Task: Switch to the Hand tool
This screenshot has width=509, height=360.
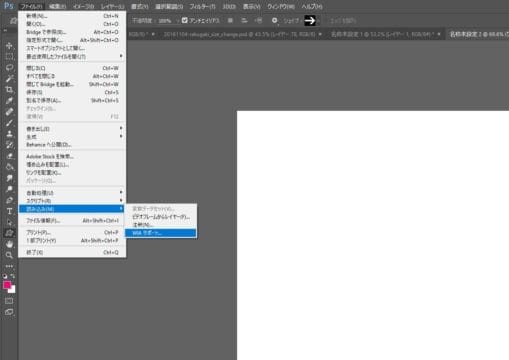Action: [9, 244]
